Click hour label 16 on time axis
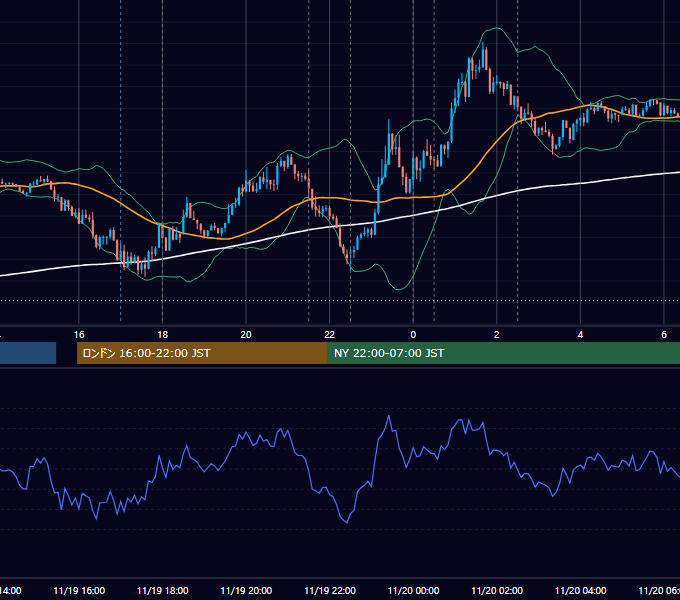The width and height of the screenshot is (680, 600). click(x=79, y=335)
